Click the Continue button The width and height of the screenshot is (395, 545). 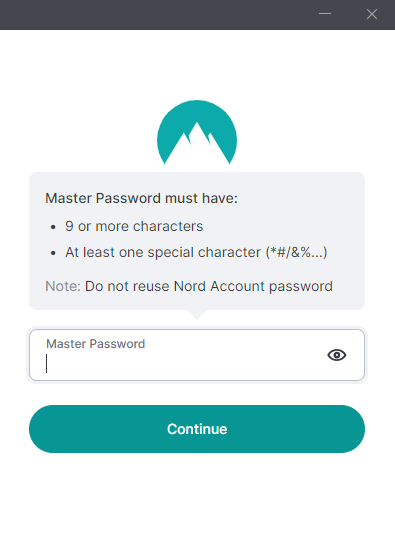pos(197,429)
